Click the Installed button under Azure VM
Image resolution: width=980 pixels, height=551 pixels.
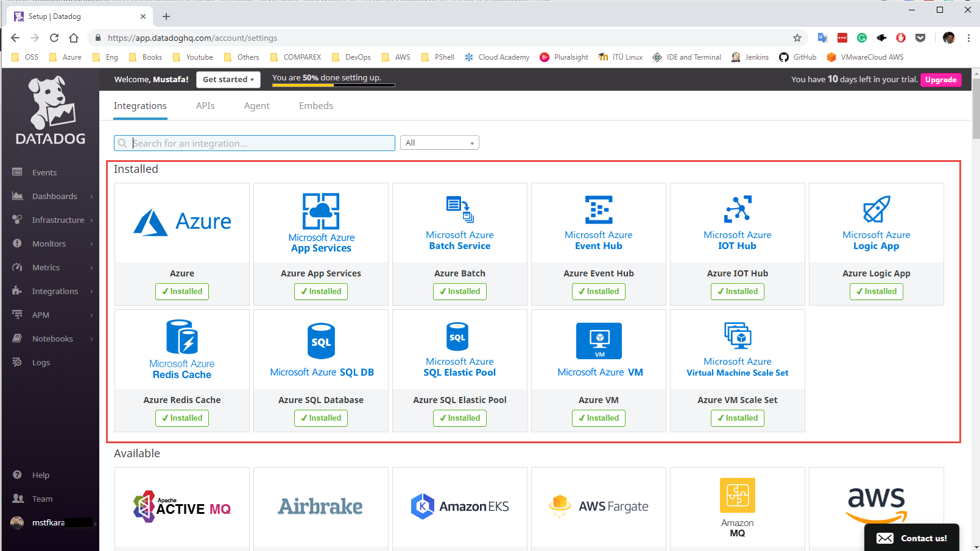tap(599, 418)
